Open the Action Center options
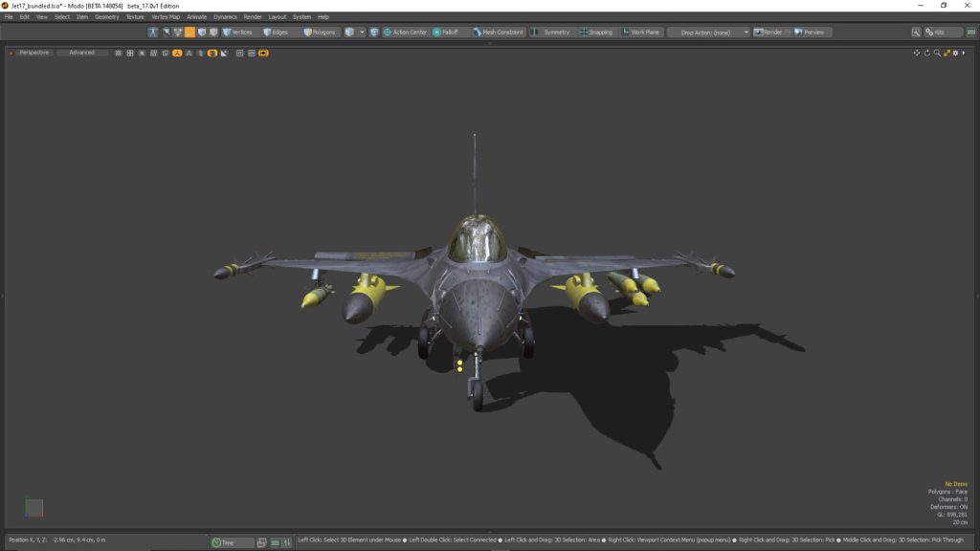 [x=405, y=32]
